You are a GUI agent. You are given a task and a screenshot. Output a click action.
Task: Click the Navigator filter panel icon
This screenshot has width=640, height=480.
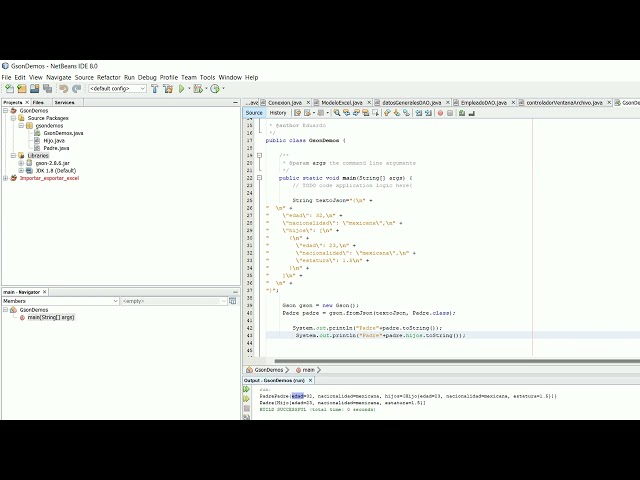pyautogui.click(x=233, y=301)
